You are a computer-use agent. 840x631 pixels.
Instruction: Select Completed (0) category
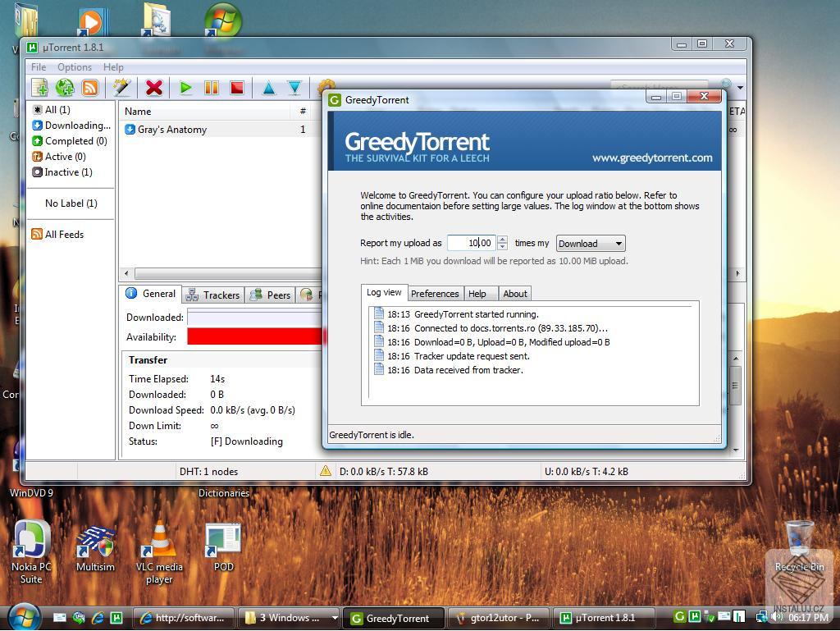(70, 140)
